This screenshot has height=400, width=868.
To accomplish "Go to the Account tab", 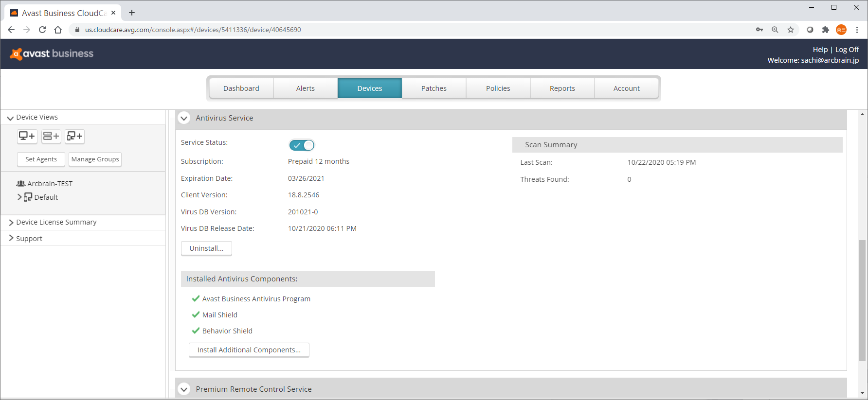I will coord(627,88).
